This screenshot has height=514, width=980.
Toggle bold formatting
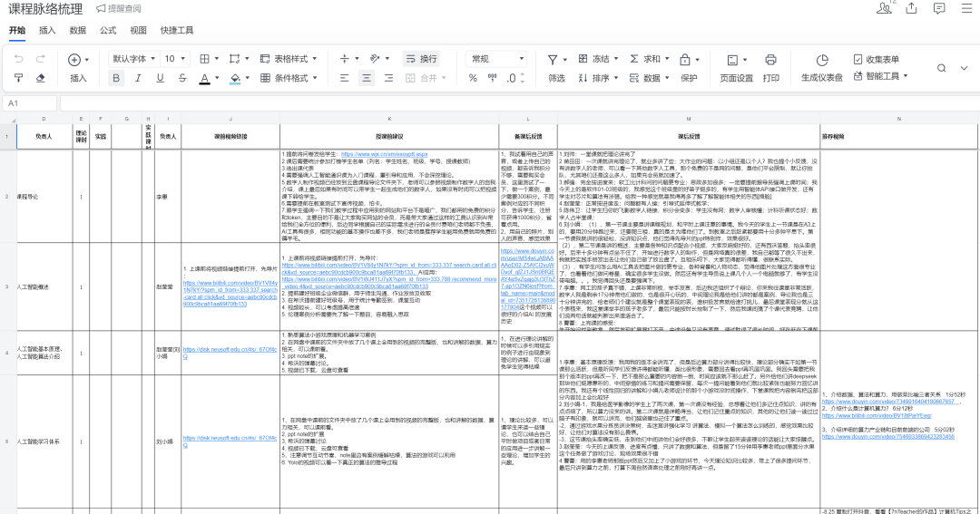115,78
